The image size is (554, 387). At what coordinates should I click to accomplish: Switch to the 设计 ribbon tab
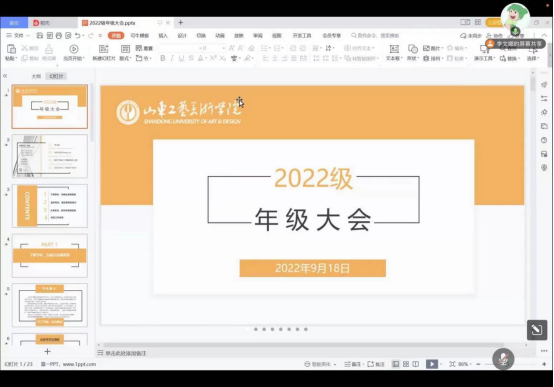[x=182, y=35]
